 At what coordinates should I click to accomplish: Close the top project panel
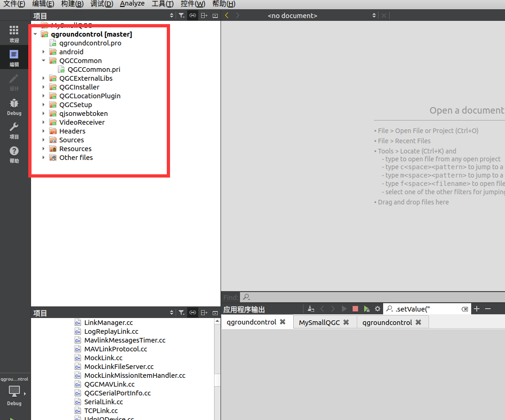pos(215,15)
